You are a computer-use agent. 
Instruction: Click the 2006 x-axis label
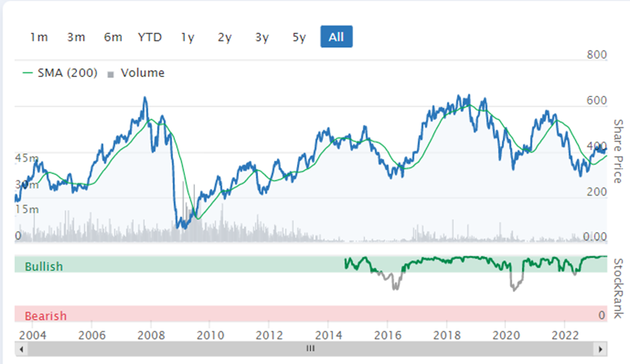point(92,335)
